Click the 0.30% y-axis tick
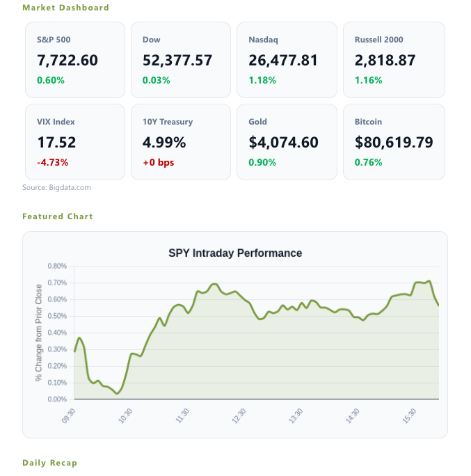Image resolution: width=471 pixels, height=476 pixels. 57,349
